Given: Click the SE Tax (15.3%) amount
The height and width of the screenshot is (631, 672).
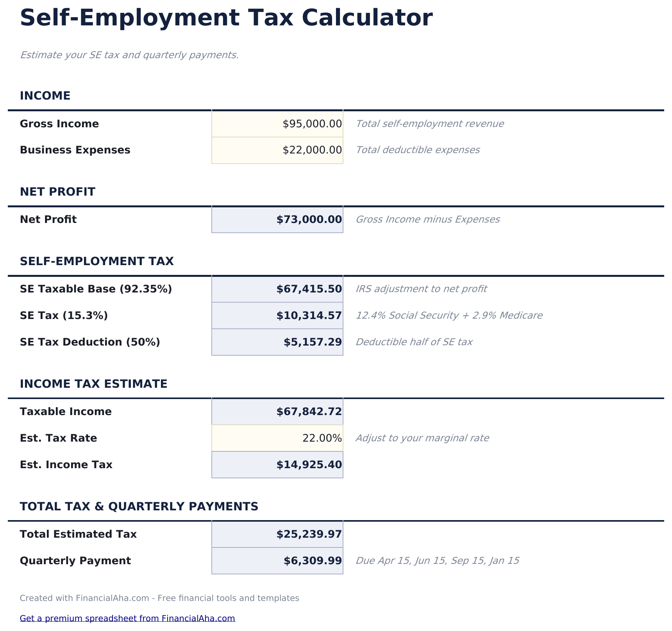Looking at the screenshot, I should (277, 315).
